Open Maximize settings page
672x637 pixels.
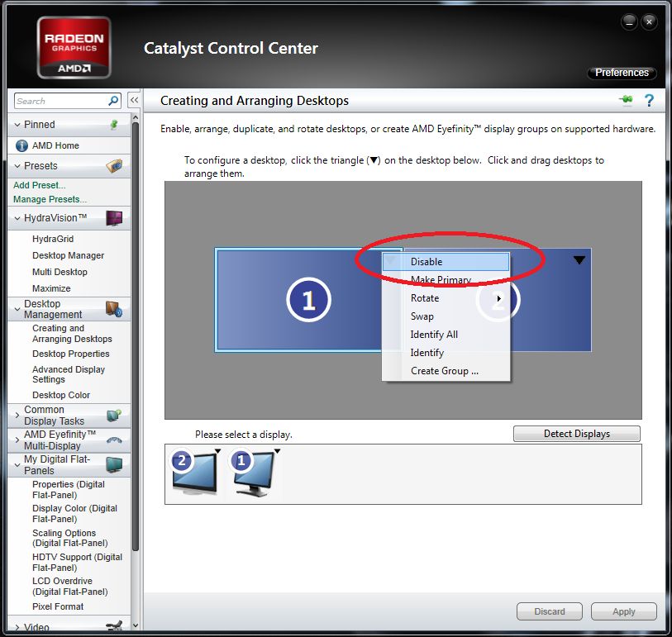51,288
